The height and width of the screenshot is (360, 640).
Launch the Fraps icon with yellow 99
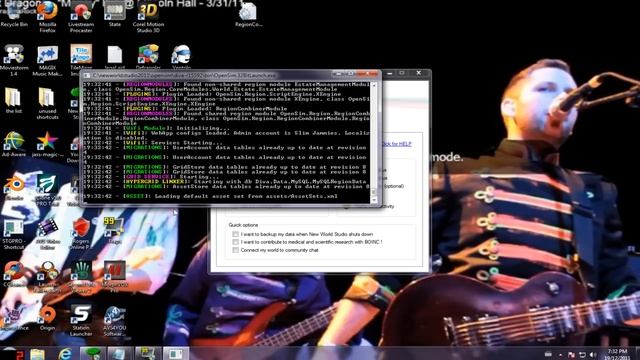(114, 231)
